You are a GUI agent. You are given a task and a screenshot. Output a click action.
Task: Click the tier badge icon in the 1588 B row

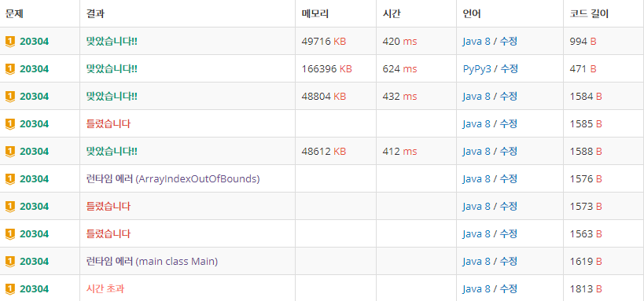[x=10, y=151]
